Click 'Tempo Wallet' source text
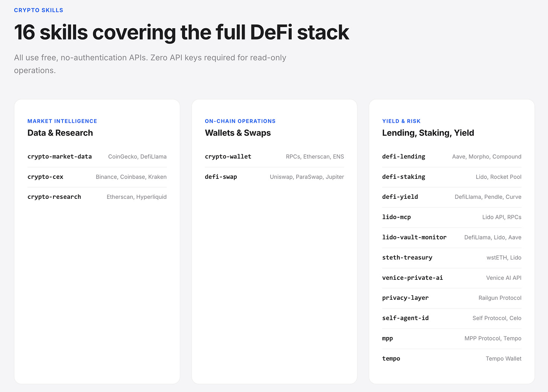Image resolution: width=548 pixels, height=392 pixels. (504, 358)
